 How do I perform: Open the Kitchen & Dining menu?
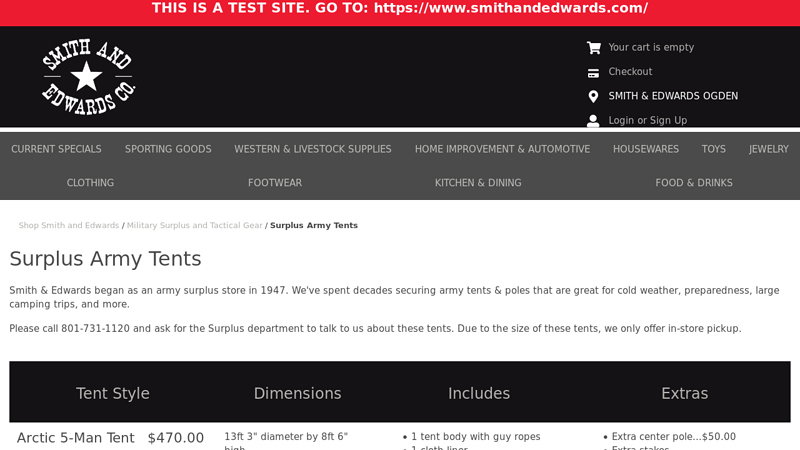[478, 183]
